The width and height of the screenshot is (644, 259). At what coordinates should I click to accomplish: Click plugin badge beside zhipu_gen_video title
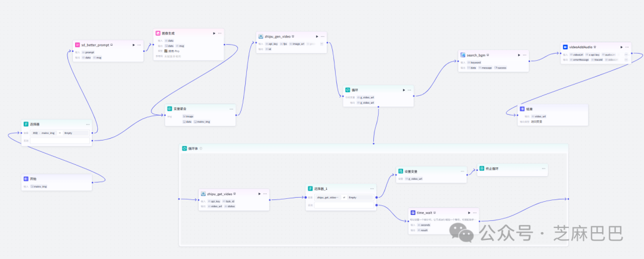[293, 36]
